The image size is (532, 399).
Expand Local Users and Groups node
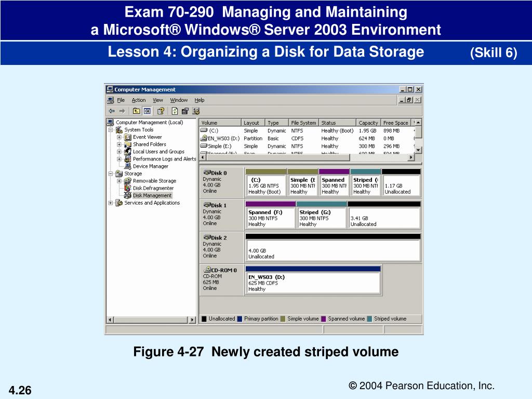pos(119,152)
